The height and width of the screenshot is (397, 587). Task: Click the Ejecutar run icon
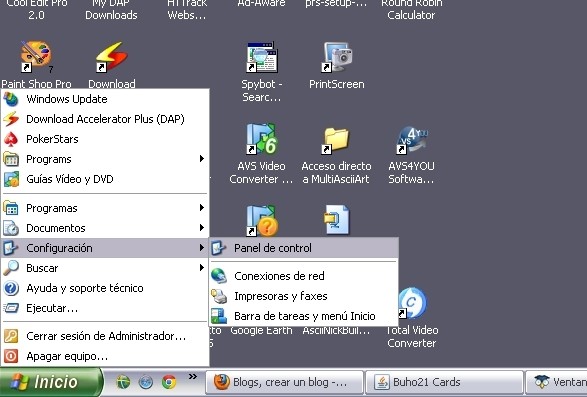point(11,308)
